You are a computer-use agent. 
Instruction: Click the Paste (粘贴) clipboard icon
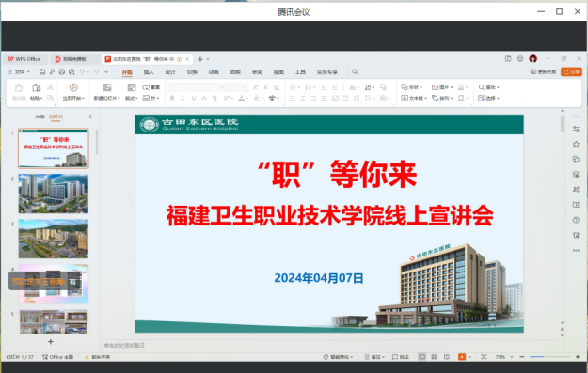[36, 88]
